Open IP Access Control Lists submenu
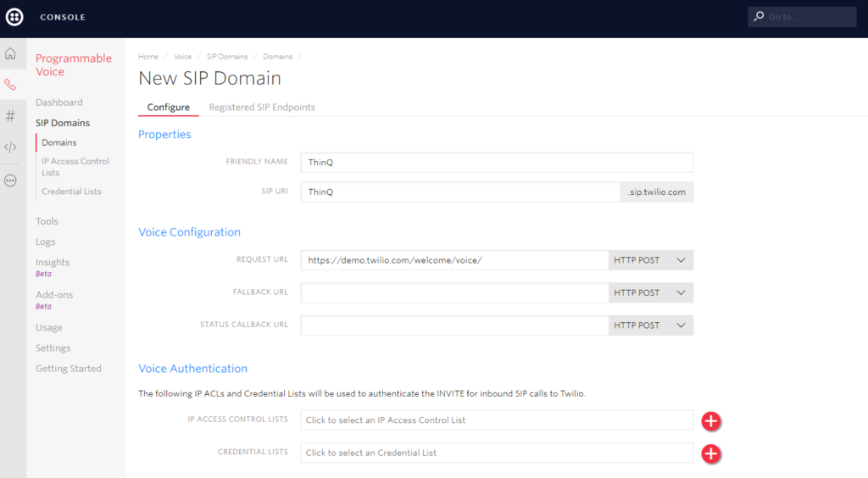Screen dimensions: 868x478 point(75,166)
